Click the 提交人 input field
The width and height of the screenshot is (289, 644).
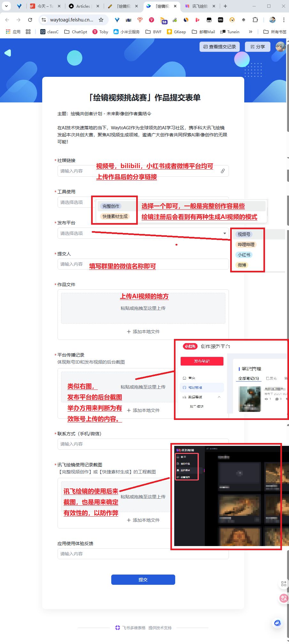[x=143, y=264]
